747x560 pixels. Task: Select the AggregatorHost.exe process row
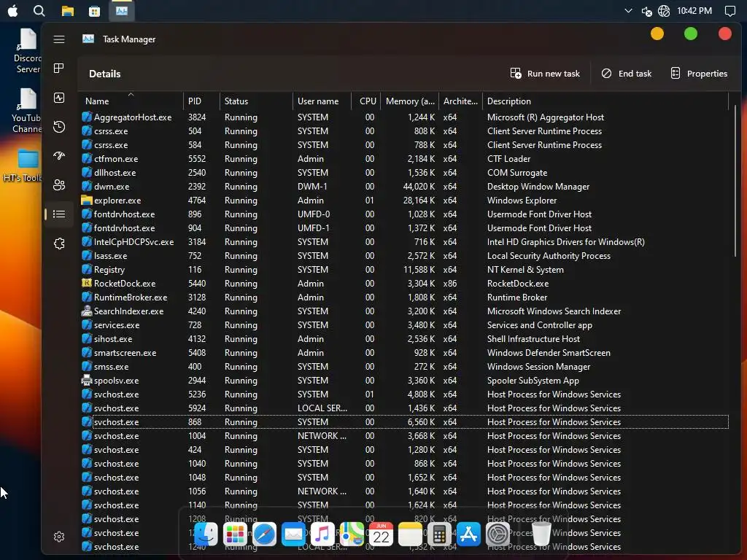tap(404, 117)
